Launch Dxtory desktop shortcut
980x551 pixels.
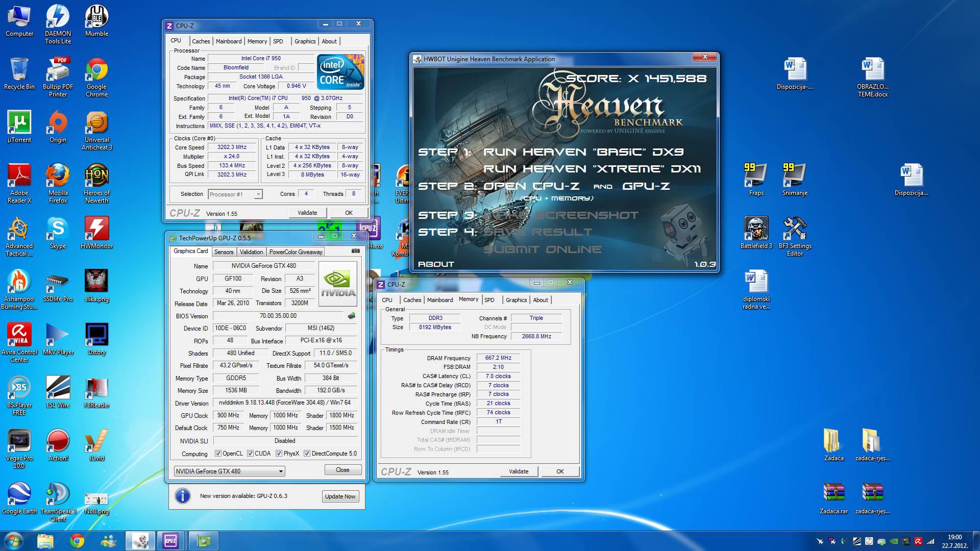pyautogui.click(x=96, y=338)
